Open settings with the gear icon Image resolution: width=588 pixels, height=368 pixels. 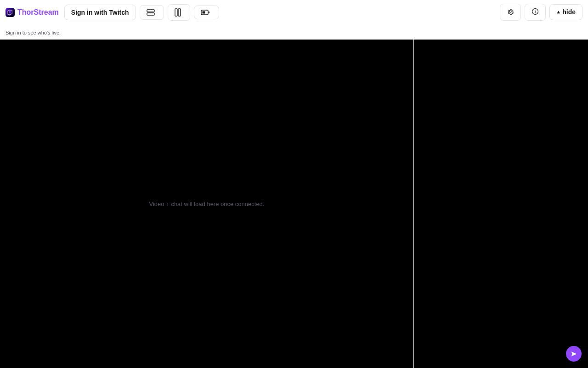coord(510,12)
